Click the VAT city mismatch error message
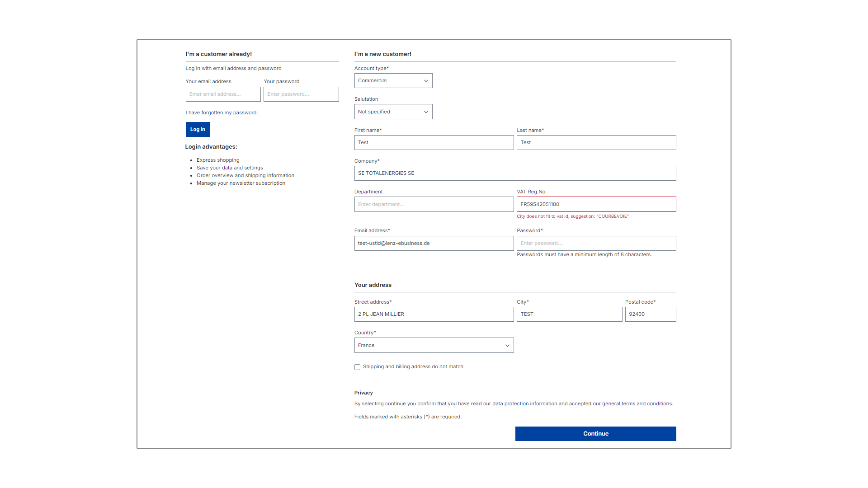Image resolution: width=868 pixels, height=488 pixels. [573, 216]
